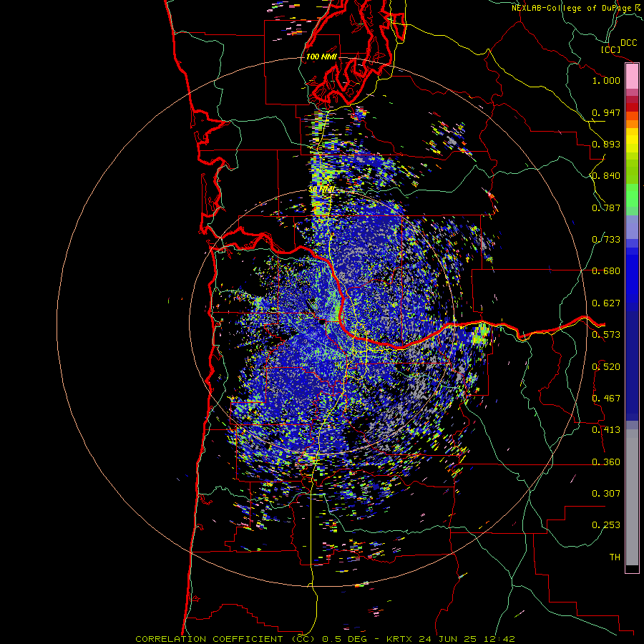Screen dimensions: 644x644
Task: Click the 0.467 scale value
Action: 606,399
